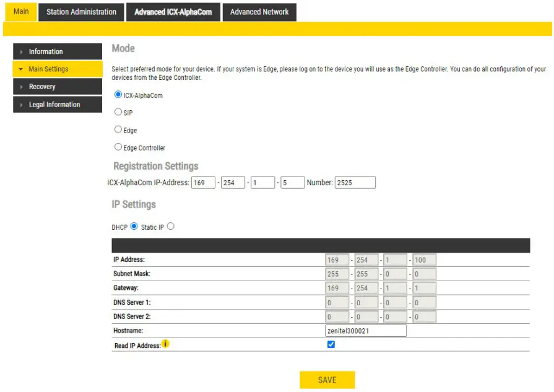Screen dimensions: 554x392
Task: Click the Read IP Address info icon
Action: pyautogui.click(x=165, y=343)
